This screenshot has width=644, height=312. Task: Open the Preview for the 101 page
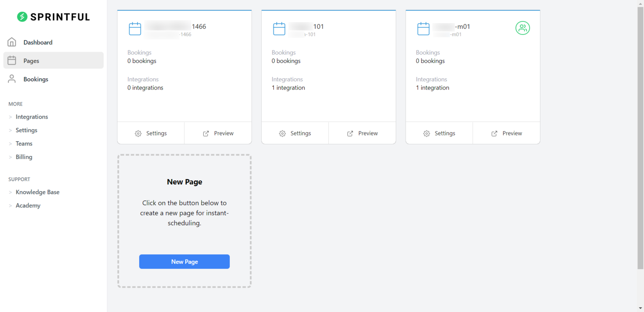click(362, 133)
